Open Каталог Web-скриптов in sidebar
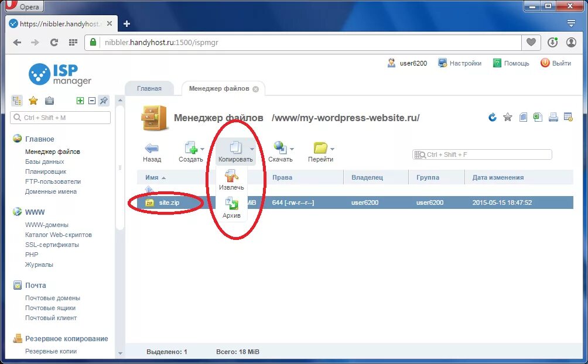Screen dimensions: 588x364 pyautogui.click(x=59, y=235)
